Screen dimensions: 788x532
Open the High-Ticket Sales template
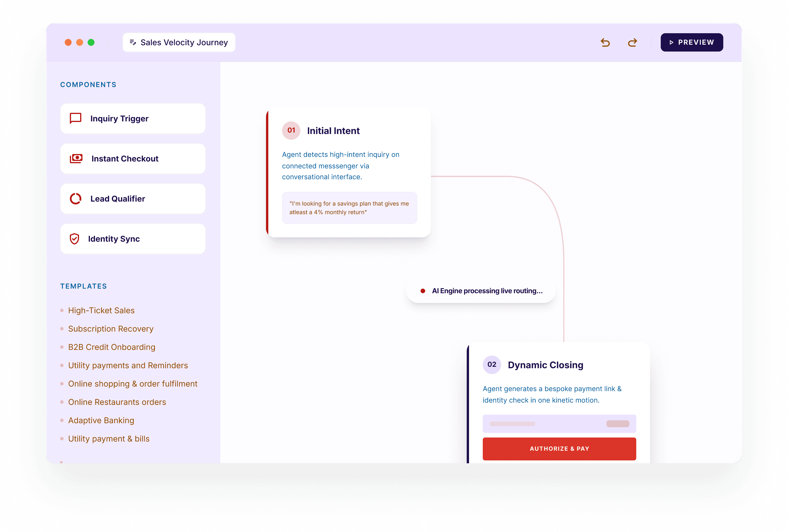click(101, 310)
